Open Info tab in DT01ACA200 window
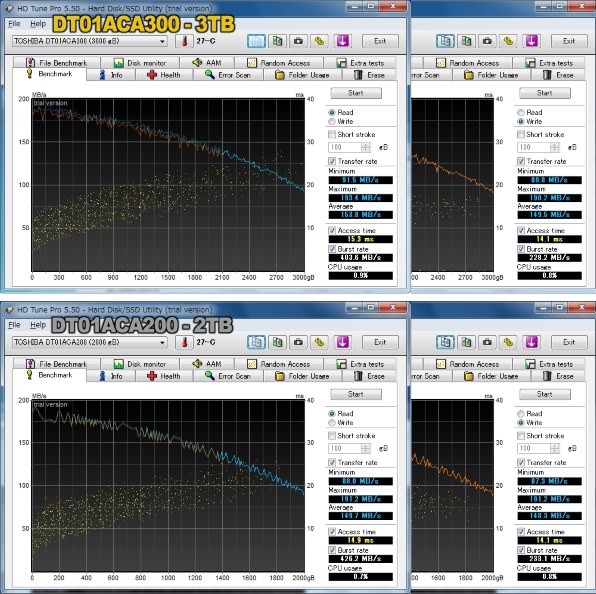 coord(111,376)
